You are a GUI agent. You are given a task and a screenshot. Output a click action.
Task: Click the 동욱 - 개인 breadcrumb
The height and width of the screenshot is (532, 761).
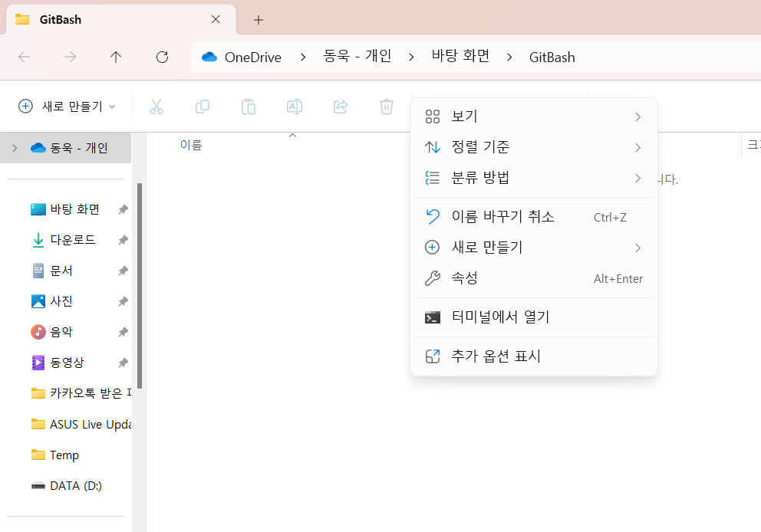(x=357, y=56)
